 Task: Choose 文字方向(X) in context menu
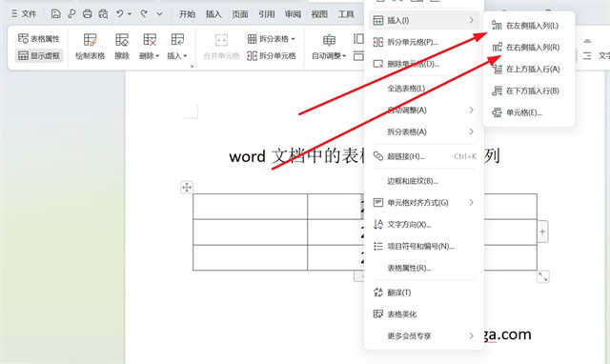pyautogui.click(x=424, y=224)
